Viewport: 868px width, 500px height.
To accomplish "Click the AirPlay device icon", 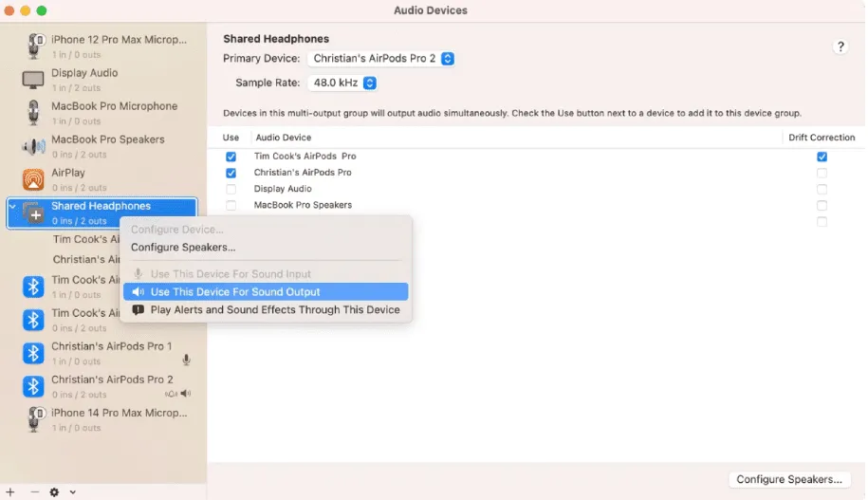I will (33, 179).
